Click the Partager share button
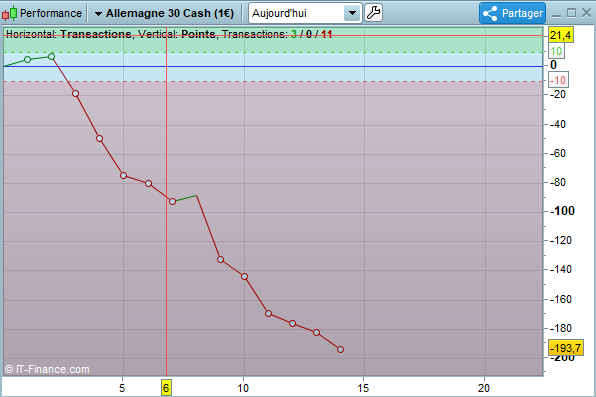 (x=512, y=13)
